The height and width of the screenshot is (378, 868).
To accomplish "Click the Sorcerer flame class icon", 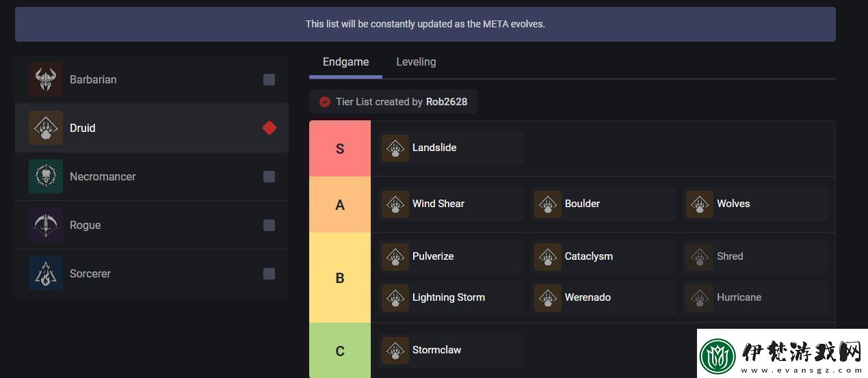I will [46, 273].
